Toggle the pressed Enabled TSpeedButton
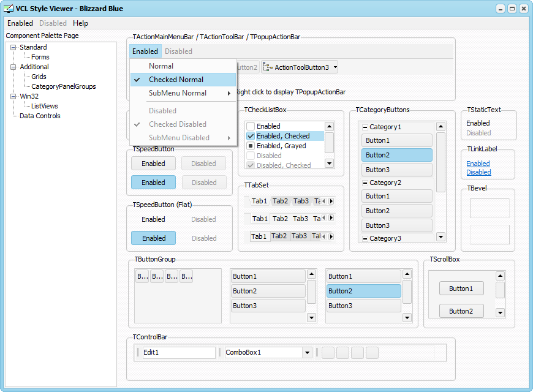This screenshot has height=392, width=533. click(153, 183)
